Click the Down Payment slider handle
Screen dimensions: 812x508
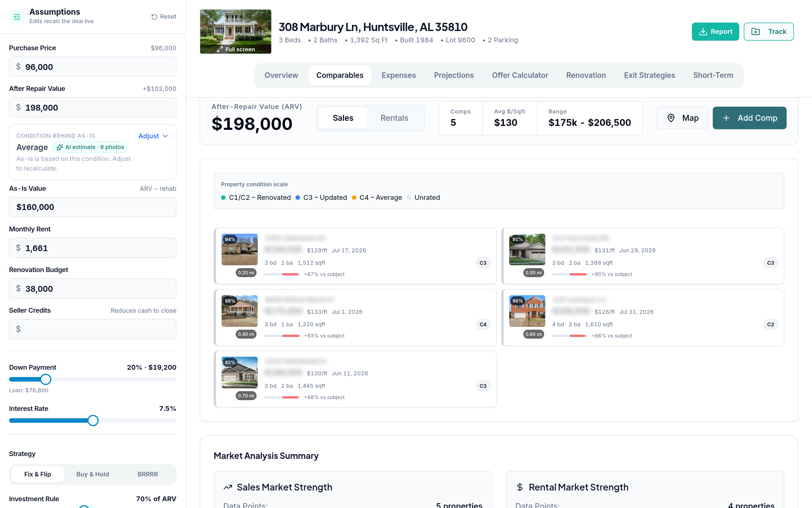pyautogui.click(x=46, y=379)
